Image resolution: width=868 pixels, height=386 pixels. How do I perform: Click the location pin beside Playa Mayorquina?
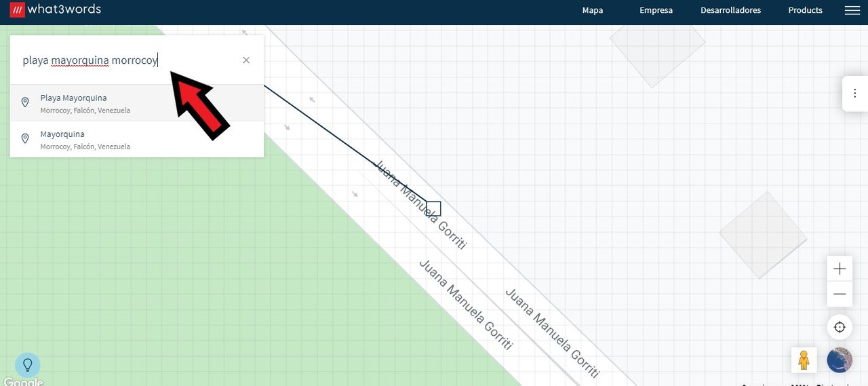coord(25,103)
